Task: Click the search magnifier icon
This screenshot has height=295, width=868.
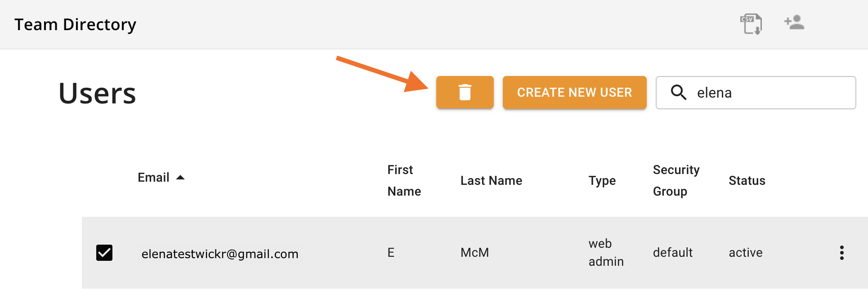Action: pyautogui.click(x=679, y=92)
